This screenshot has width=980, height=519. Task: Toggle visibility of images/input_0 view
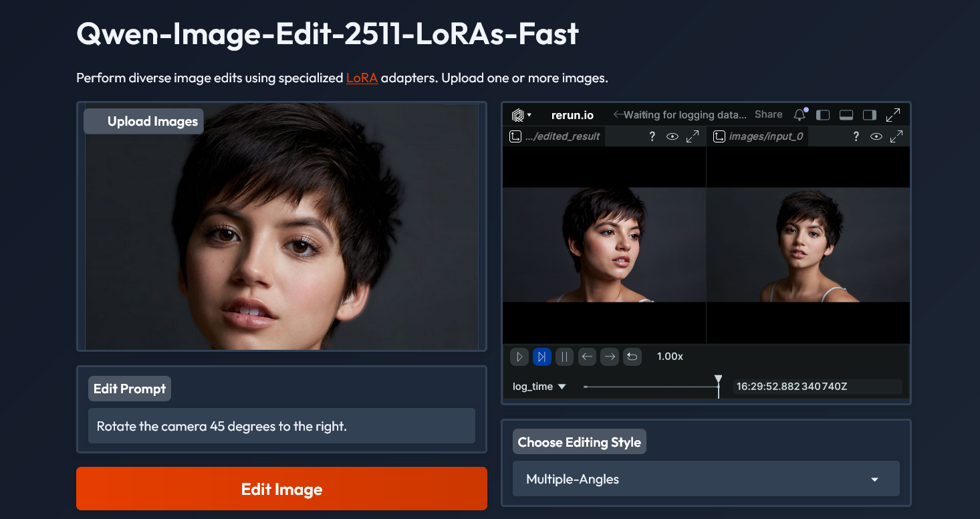pyautogui.click(x=876, y=136)
